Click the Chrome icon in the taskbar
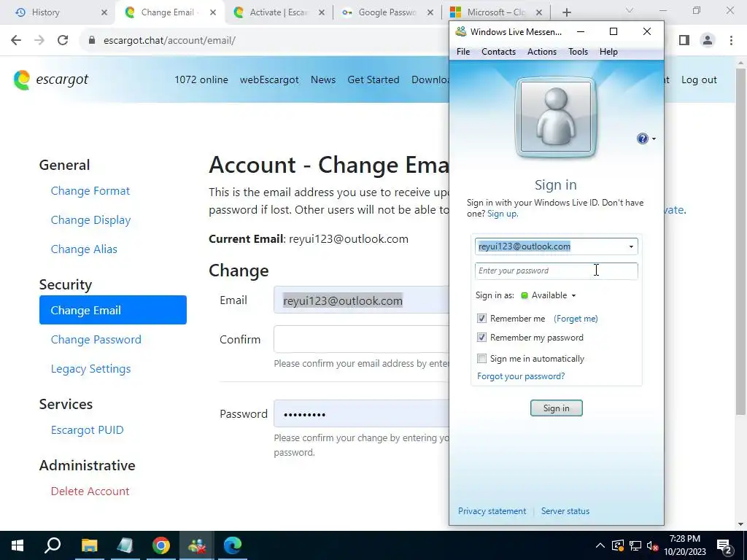 tap(161, 545)
